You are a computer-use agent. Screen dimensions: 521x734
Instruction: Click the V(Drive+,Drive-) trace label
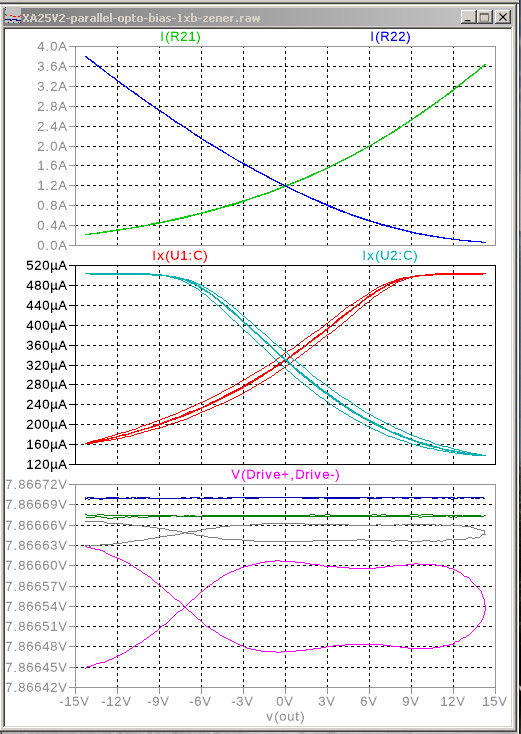286,475
